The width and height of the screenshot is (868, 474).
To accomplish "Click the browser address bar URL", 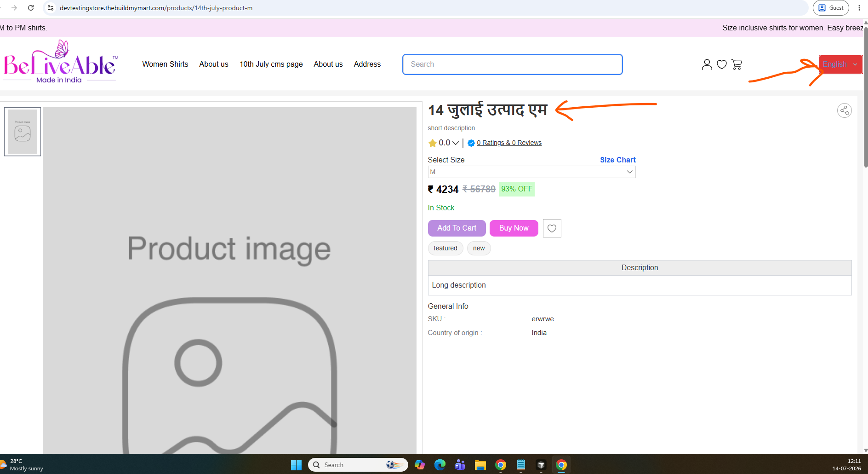I will (x=156, y=8).
